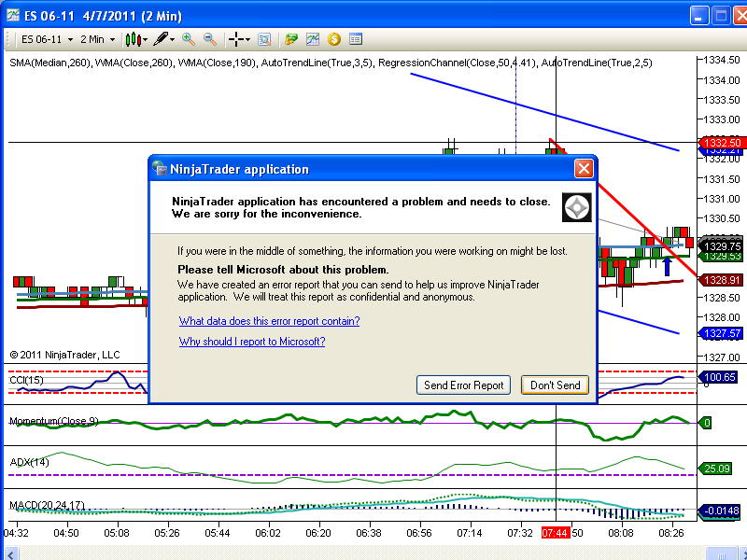
Task: Click the zoom out magnifier icon
Action: (210, 39)
